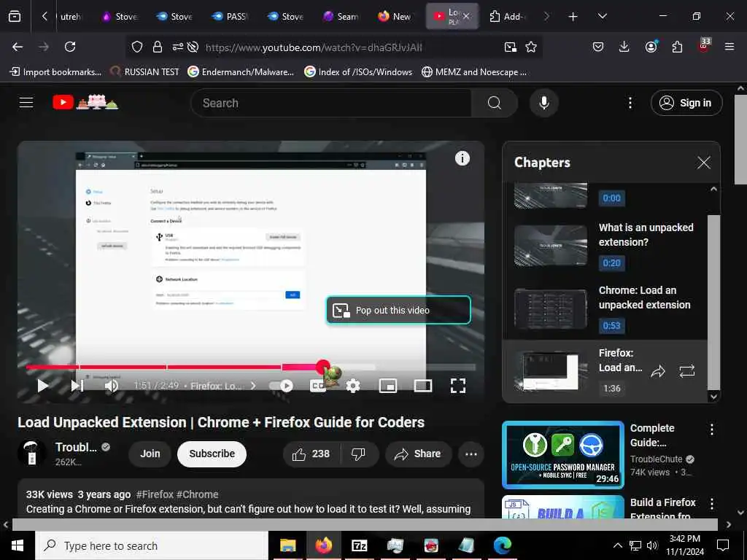Click the autoplay blocked icon

[193, 47]
